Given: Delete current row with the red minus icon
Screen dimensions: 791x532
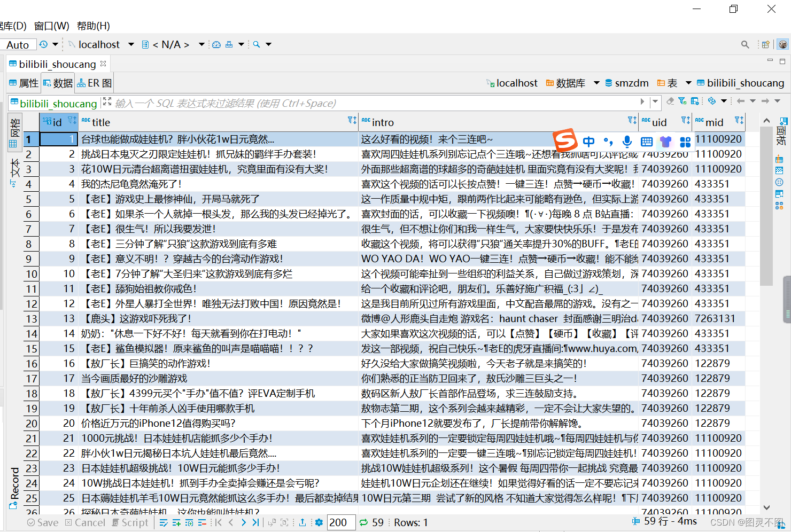Looking at the screenshot, I should click(202, 522).
